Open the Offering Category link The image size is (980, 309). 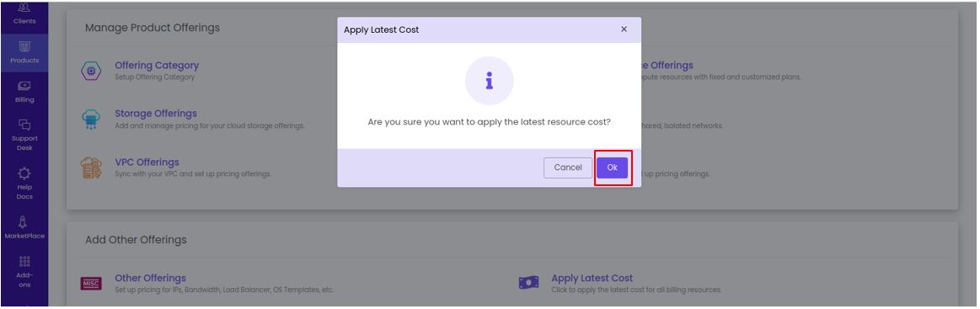point(157,65)
